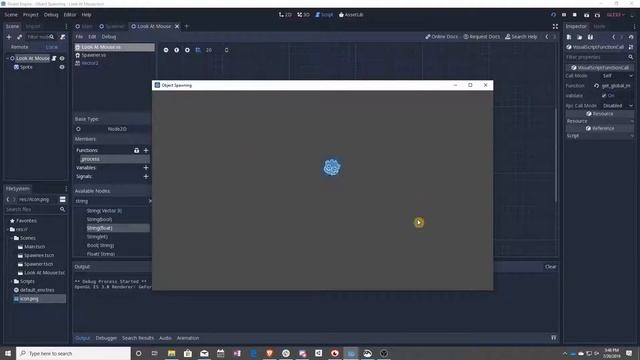Toggle FileSystem split view mode icon

point(62,199)
